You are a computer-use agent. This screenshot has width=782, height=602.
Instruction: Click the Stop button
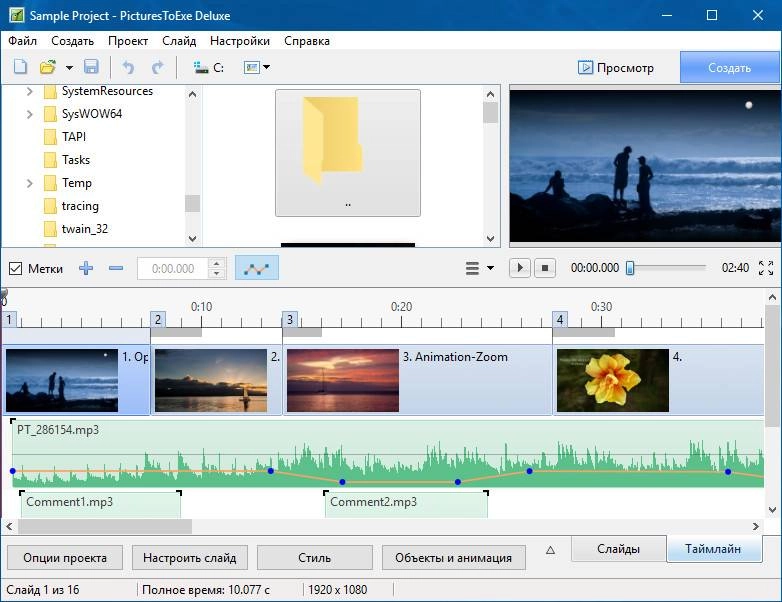(545, 268)
